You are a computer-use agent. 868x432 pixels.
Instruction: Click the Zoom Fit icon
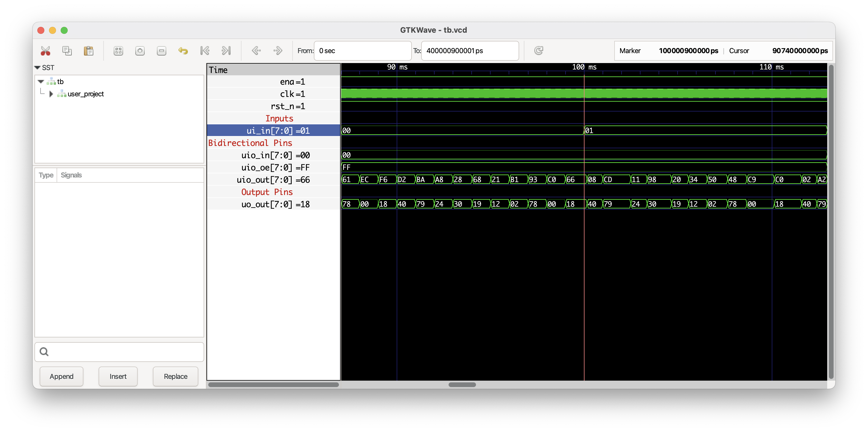coord(118,51)
